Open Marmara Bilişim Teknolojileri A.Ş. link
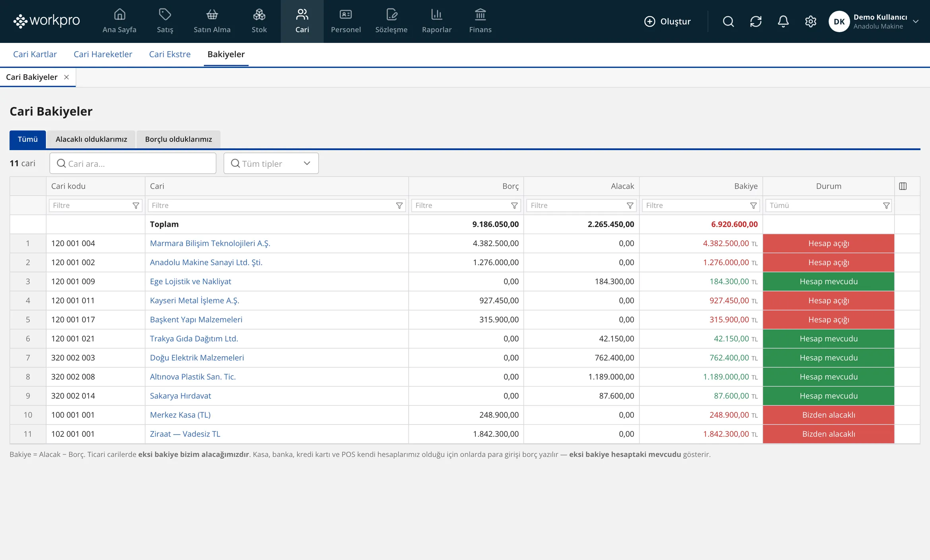 210,243
